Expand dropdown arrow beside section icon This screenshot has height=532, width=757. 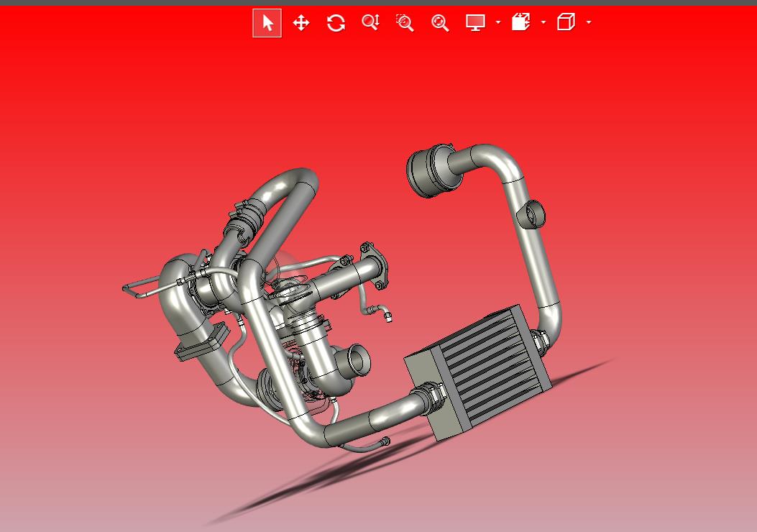coord(543,22)
